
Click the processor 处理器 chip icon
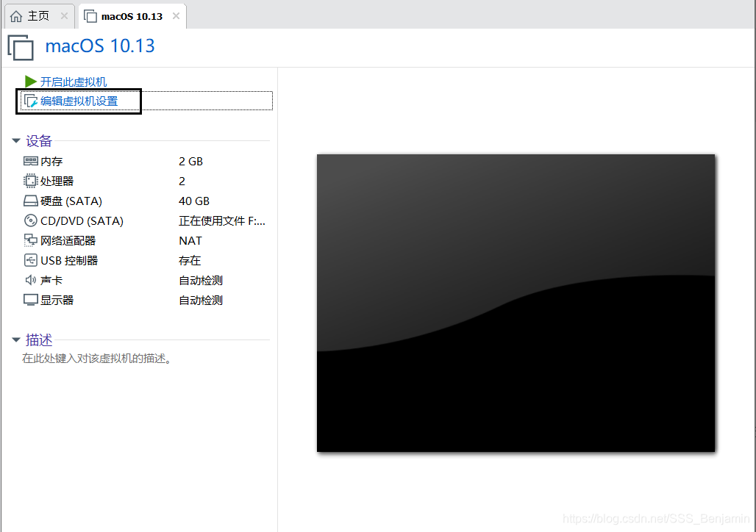tap(30, 181)
